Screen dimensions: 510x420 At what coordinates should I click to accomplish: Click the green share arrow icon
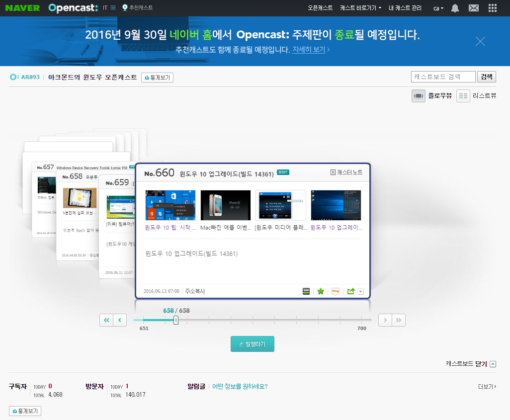351,291
